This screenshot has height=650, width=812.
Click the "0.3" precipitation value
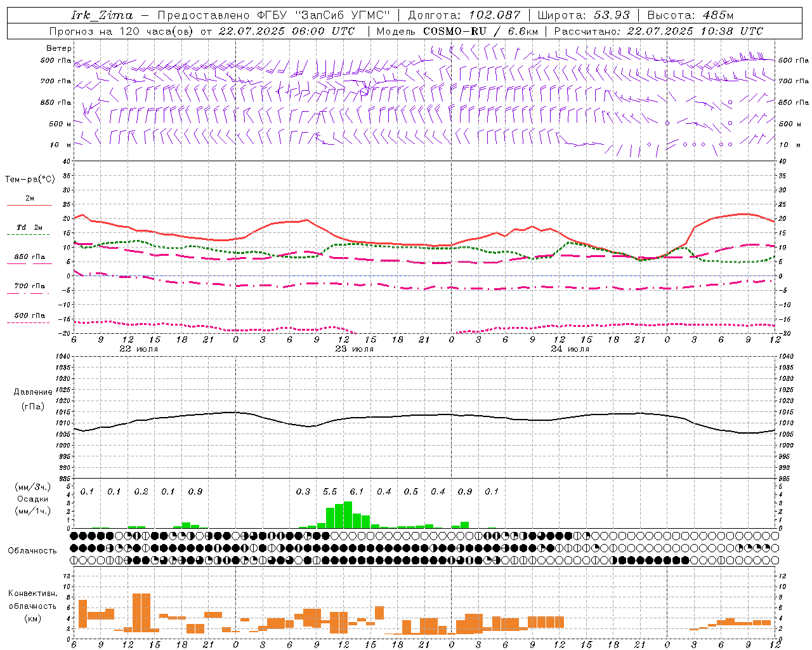[x=303, y=492]
